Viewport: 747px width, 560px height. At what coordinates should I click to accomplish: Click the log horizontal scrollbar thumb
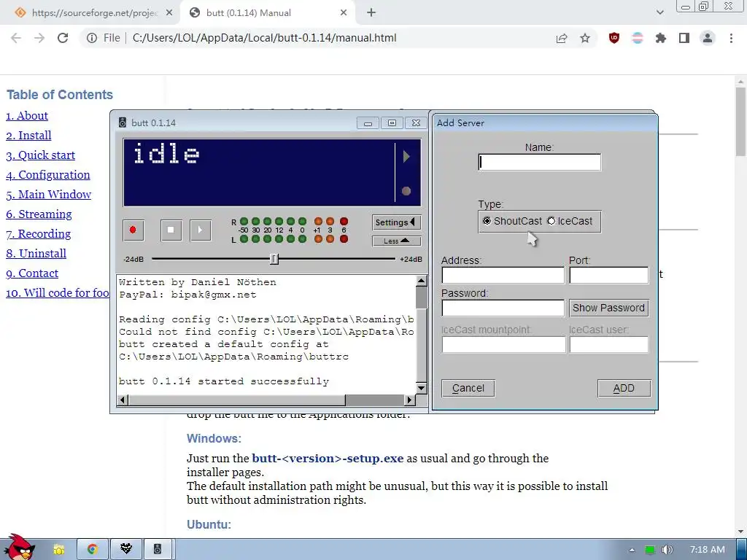237,400
